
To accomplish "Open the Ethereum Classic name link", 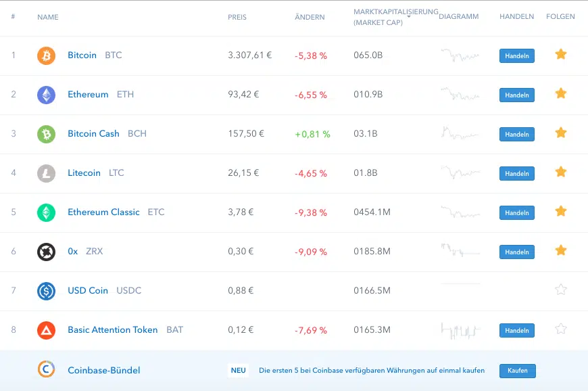I will (x=103, y=212).
